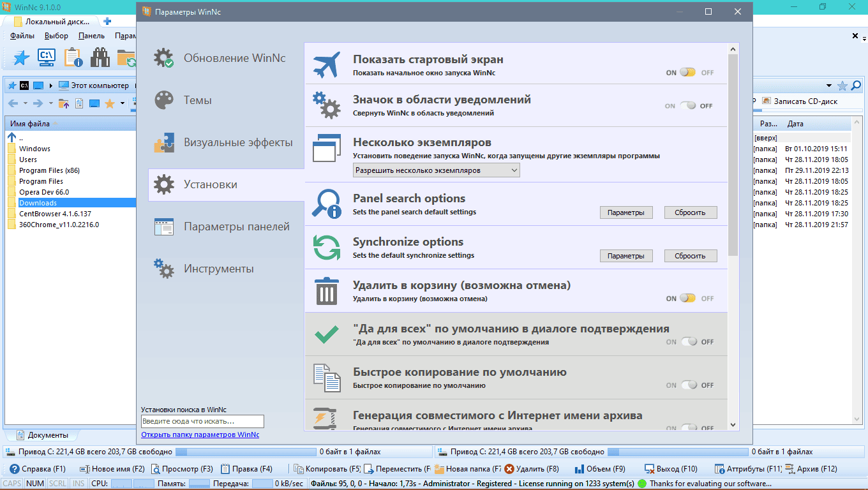Click the overlapping windows instances icon

pyautogui.click(x=327, y=149)
